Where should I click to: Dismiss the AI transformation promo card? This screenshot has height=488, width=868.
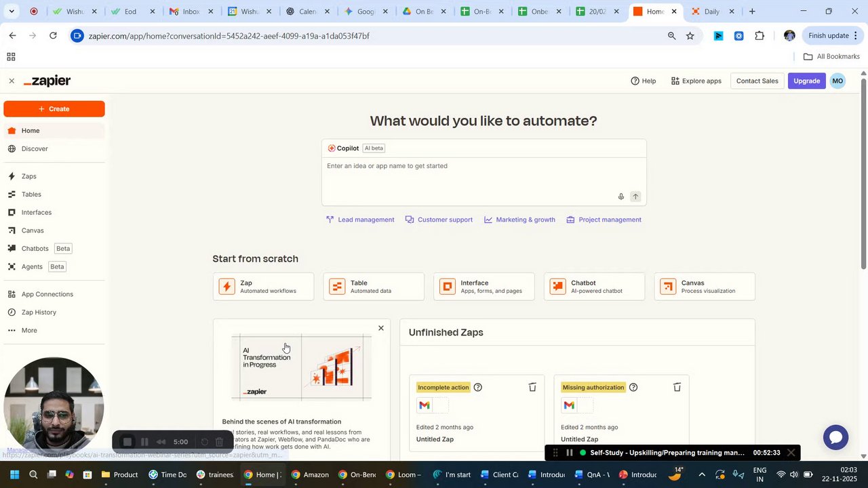pos(381,328)
